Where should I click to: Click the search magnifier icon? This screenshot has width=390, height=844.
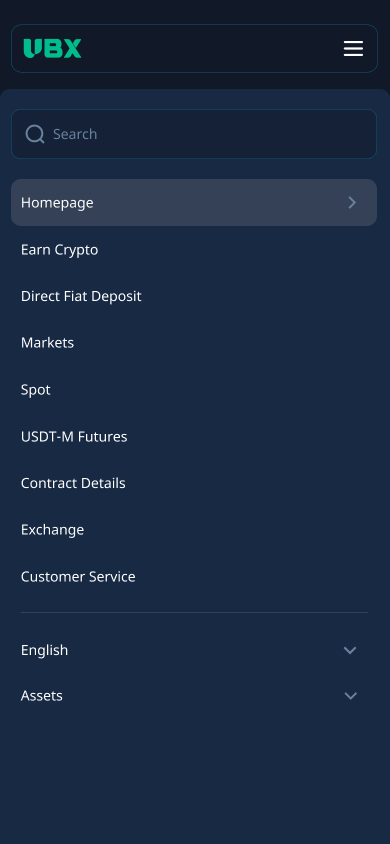35,134
